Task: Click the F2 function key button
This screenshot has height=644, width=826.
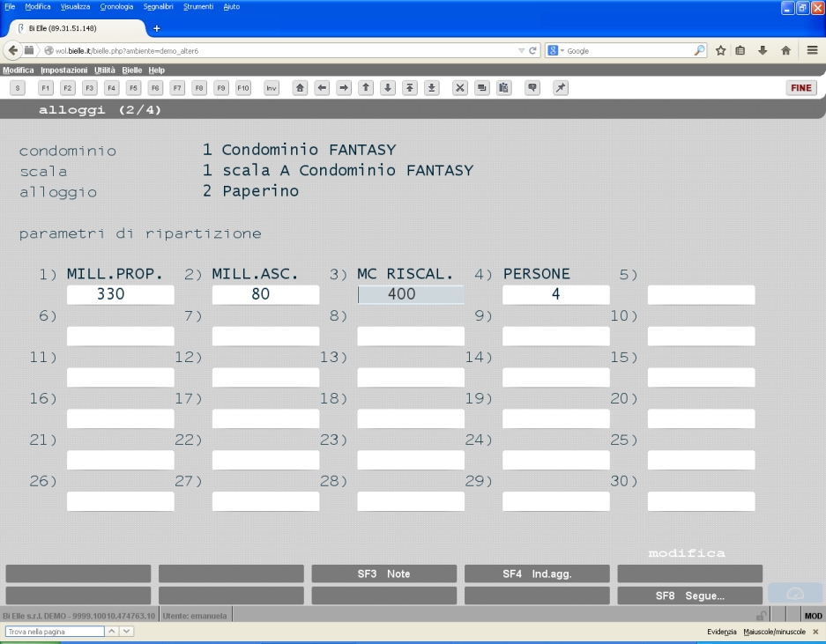Action: click(x=67, y=88)
